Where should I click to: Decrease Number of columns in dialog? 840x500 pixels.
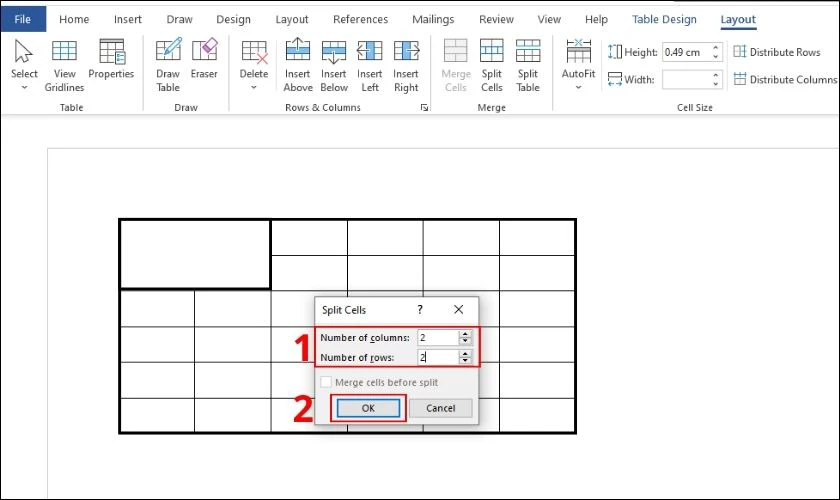coord(466,341)
